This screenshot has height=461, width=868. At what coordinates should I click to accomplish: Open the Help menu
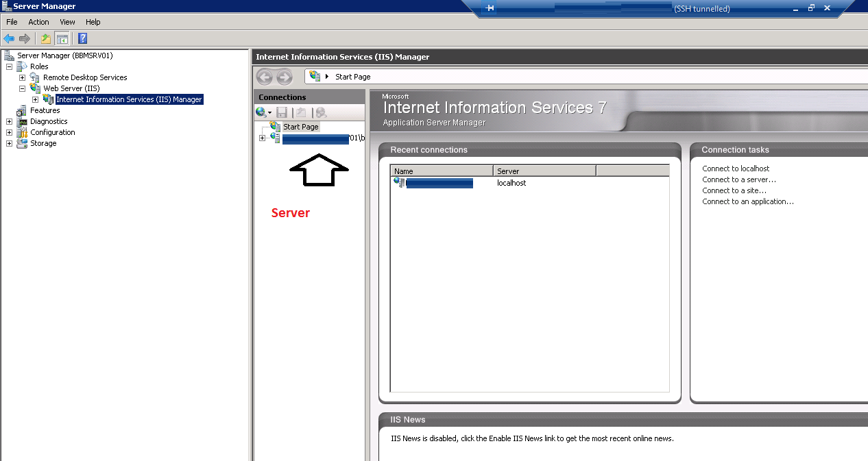(x=93, y=22)
